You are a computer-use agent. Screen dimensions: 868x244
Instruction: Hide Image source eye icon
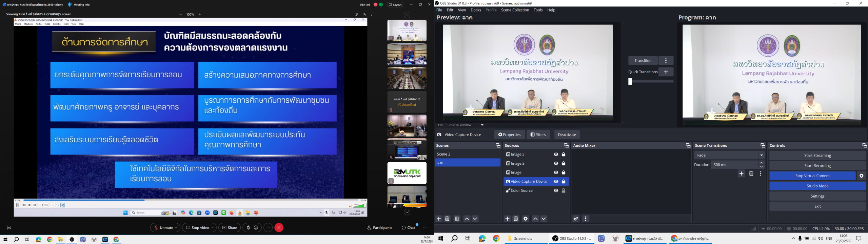point(556,172)
